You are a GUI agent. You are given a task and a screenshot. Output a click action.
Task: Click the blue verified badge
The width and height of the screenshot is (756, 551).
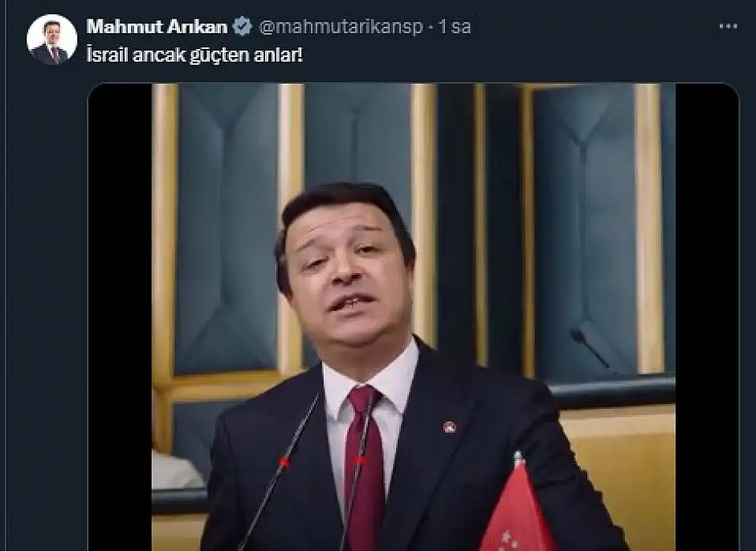(243, 27)
